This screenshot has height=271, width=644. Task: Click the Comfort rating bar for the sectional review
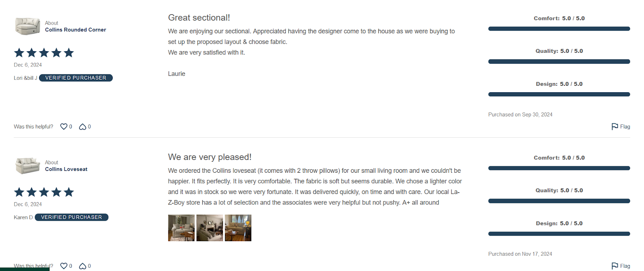tap(559, 29)
